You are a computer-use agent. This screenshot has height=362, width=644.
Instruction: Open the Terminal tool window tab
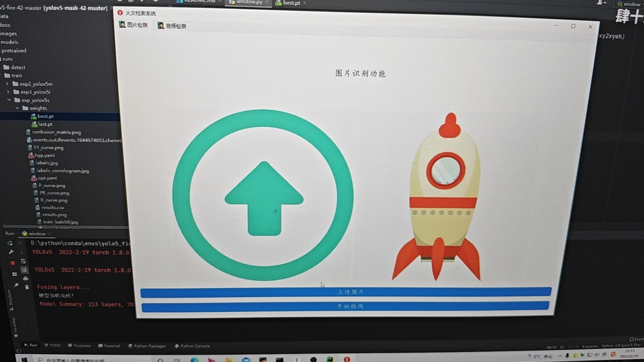[109, 346]
